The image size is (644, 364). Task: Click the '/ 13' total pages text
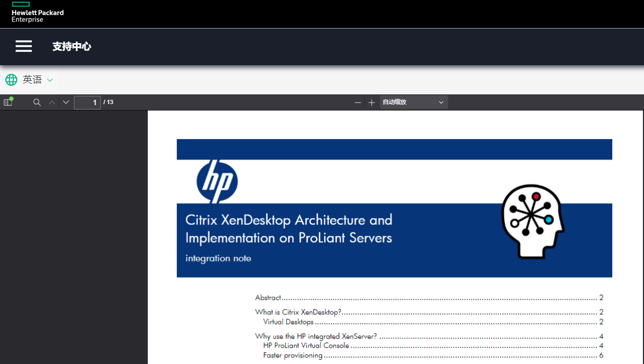108,102
